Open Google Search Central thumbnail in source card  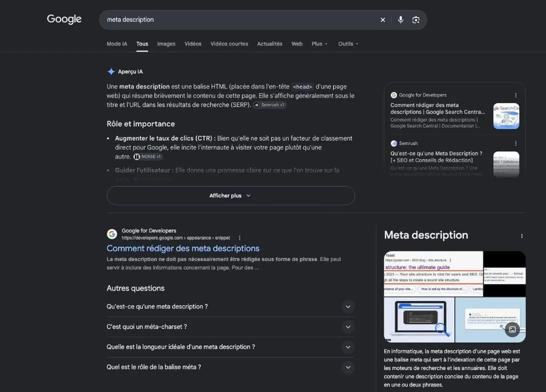coord(506,116)
